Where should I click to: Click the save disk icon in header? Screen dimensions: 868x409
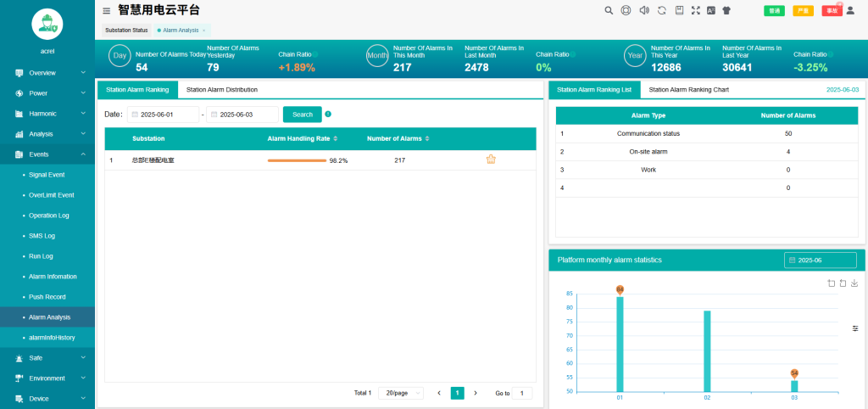pos(679,10)
